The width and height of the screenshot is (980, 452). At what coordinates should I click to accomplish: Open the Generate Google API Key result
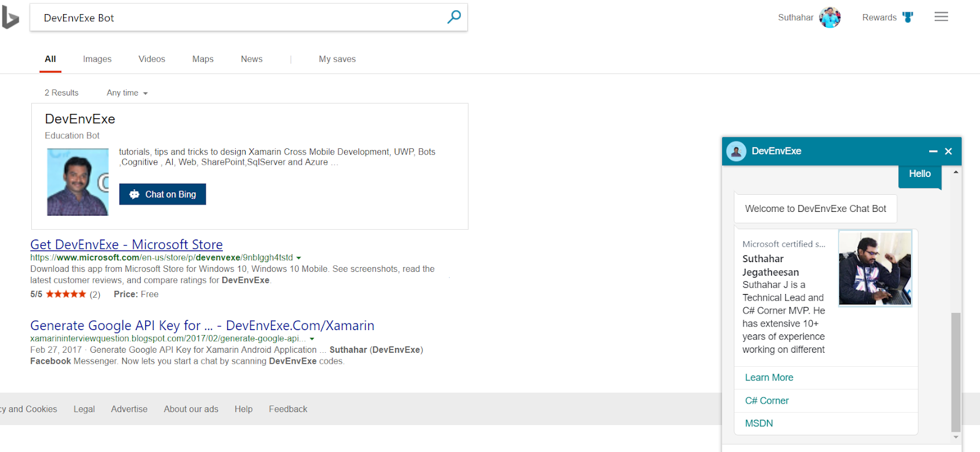pyautogui.click(x=202, y=325)
